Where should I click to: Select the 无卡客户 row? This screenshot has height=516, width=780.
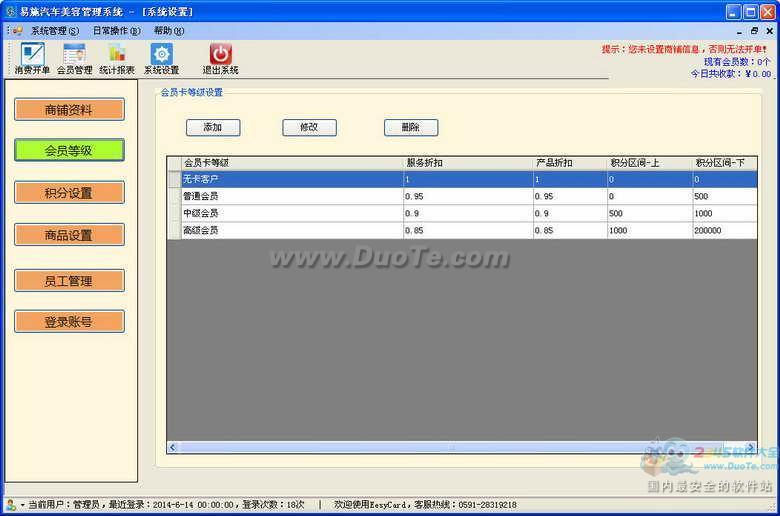pos(463,179)
